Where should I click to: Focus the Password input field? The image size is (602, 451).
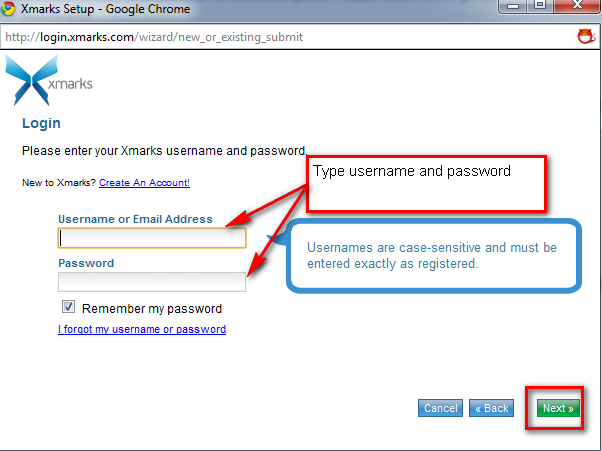coord(152,282)
